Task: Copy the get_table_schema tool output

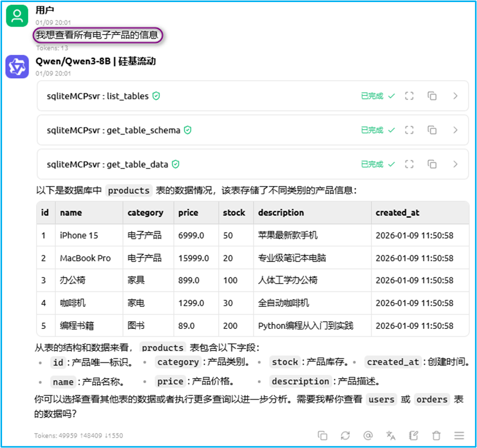Action: pos(432,130)
